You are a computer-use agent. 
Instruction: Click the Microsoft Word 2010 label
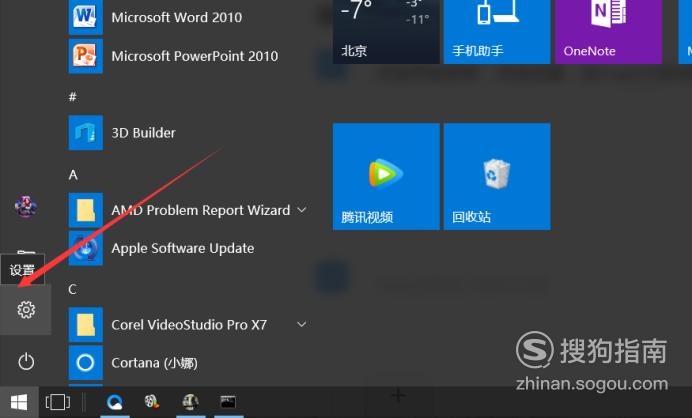pos(177,17)
